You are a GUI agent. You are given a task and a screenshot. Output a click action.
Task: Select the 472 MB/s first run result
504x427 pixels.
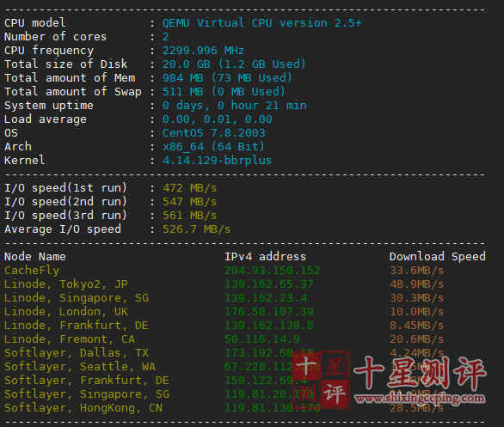pyautogui.click(x=189, y=188)
